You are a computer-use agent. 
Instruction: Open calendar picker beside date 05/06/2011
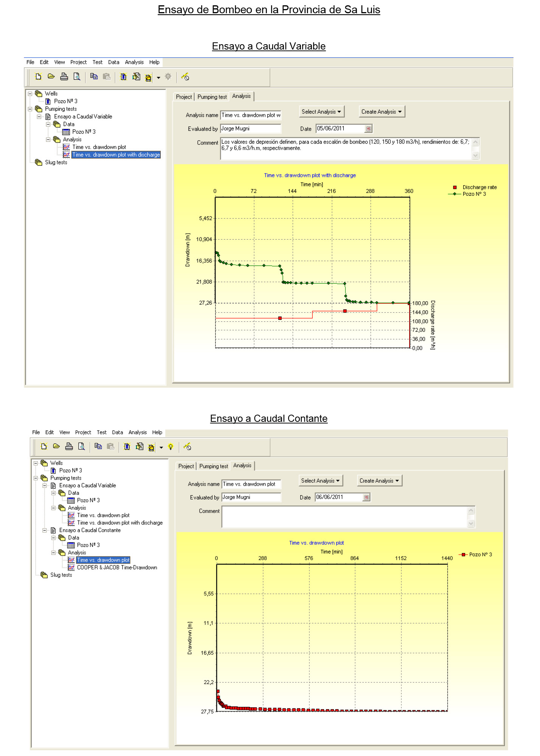pyautogui.click(x=368, y=129)
